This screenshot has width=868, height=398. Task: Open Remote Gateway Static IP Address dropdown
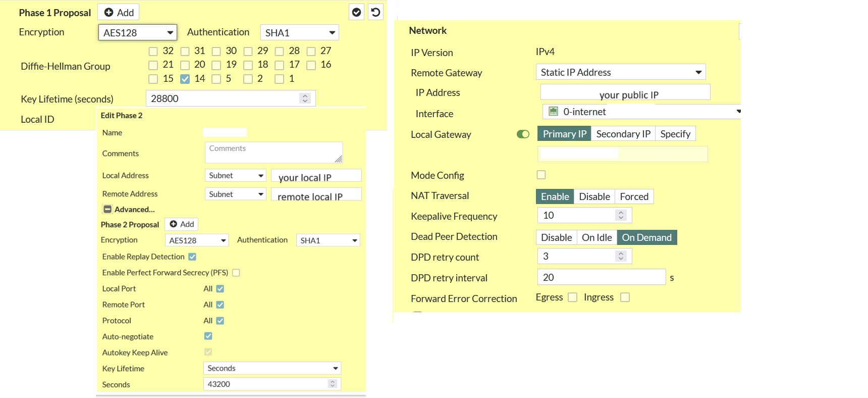point(621,72)
